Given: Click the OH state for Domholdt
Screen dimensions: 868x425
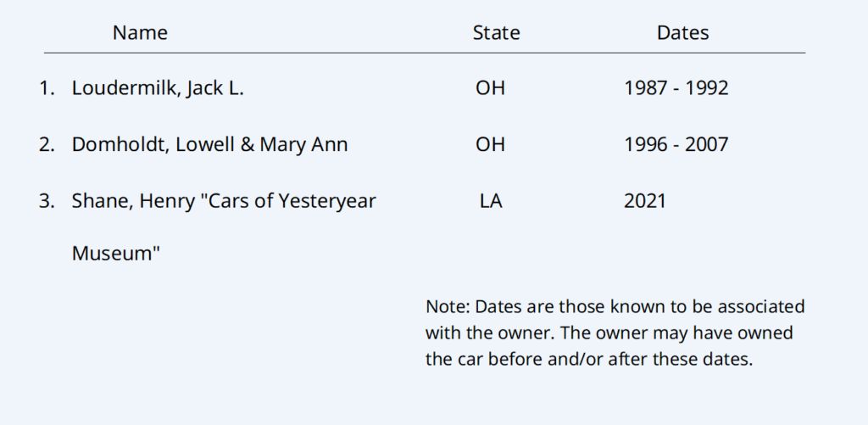Looking at the screenshot, I should pyautogui.click(x=490, y=144).
